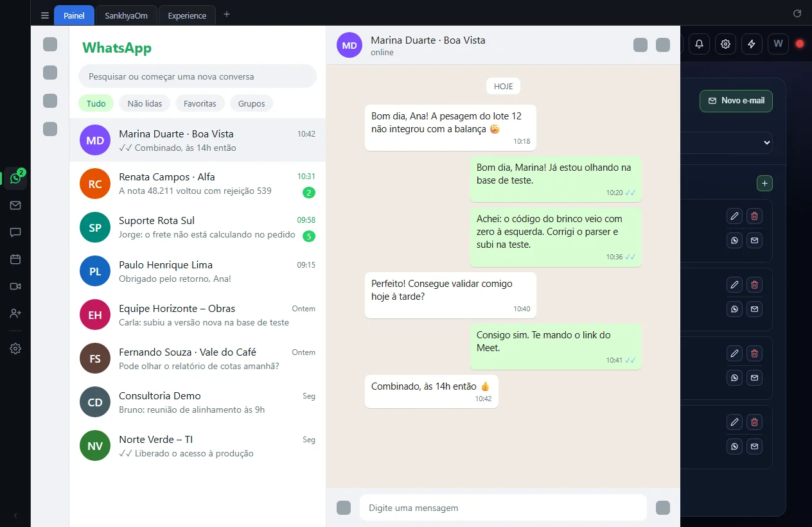Click the EH avatar of Equipe Horizonte
The width and height of the screenshot is (812, 527).
point(95,315)
